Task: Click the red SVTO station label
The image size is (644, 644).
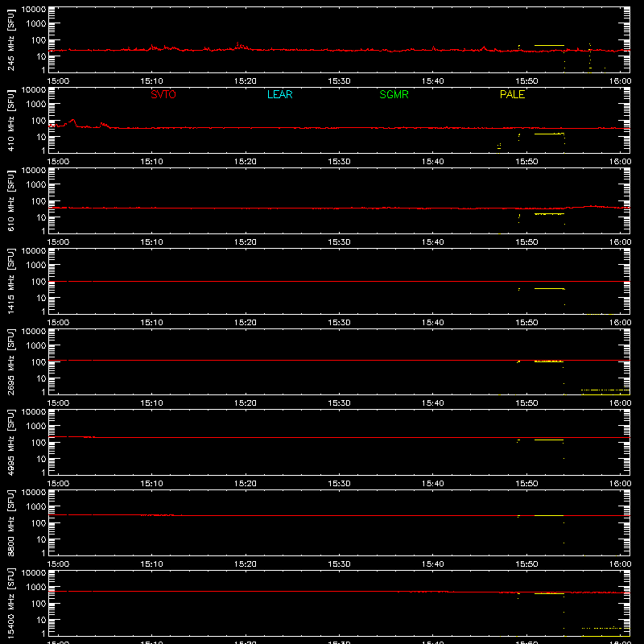Action: [163, 94]
